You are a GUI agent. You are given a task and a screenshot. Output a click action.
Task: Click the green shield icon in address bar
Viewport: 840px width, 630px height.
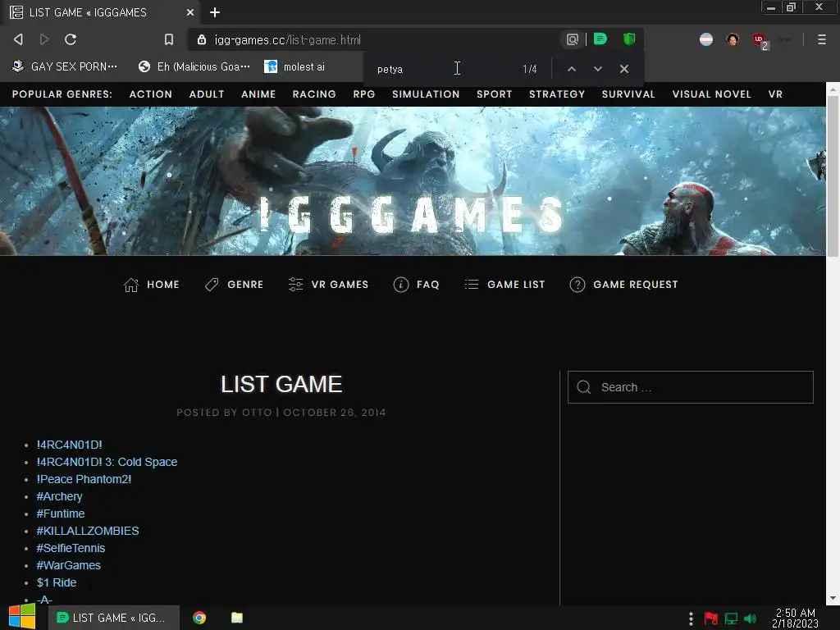(629, 39)
